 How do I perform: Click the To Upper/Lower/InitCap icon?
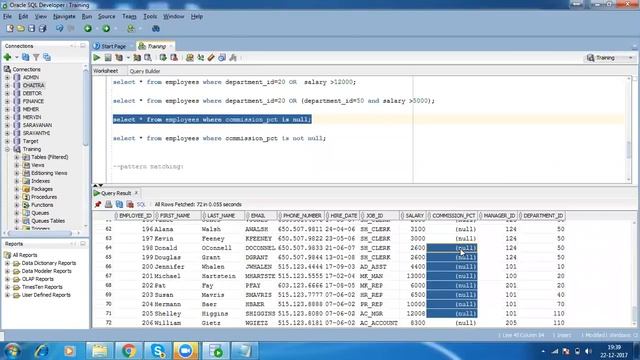point(200,58)
